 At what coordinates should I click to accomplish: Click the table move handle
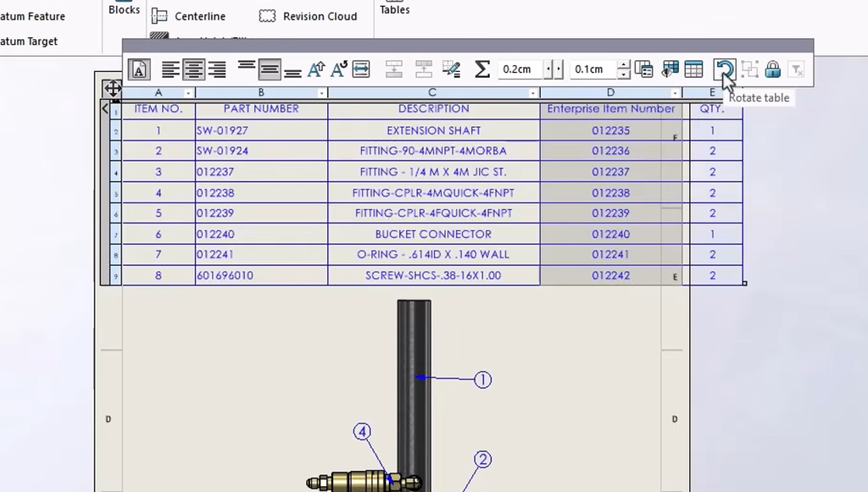click(113, 88)
